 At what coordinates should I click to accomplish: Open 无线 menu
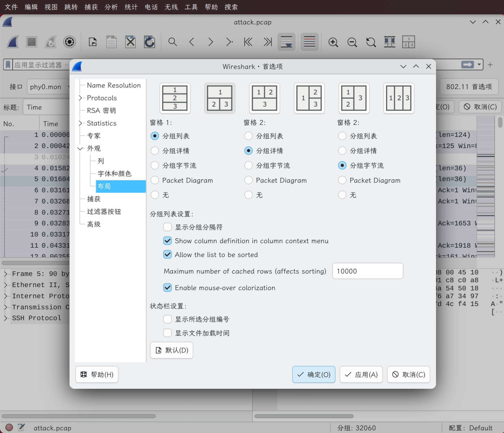tap(171, 7)
